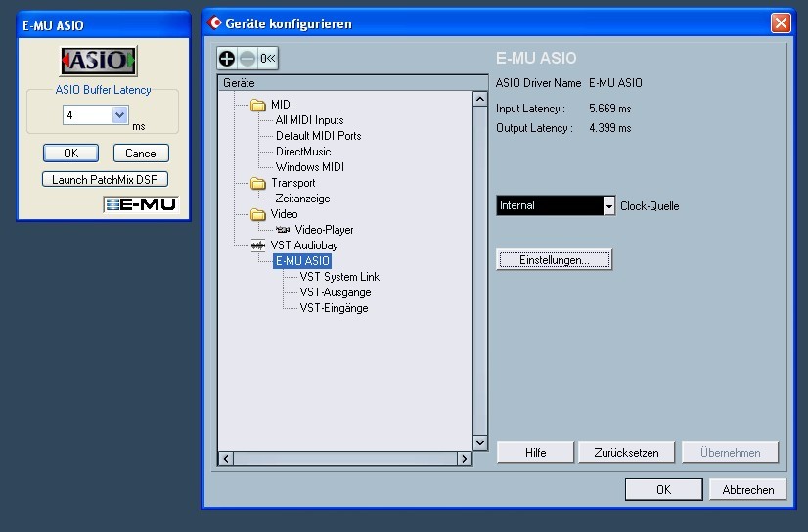Click the Zurücksetzen button
808x532 pixels.
point(626,452)
